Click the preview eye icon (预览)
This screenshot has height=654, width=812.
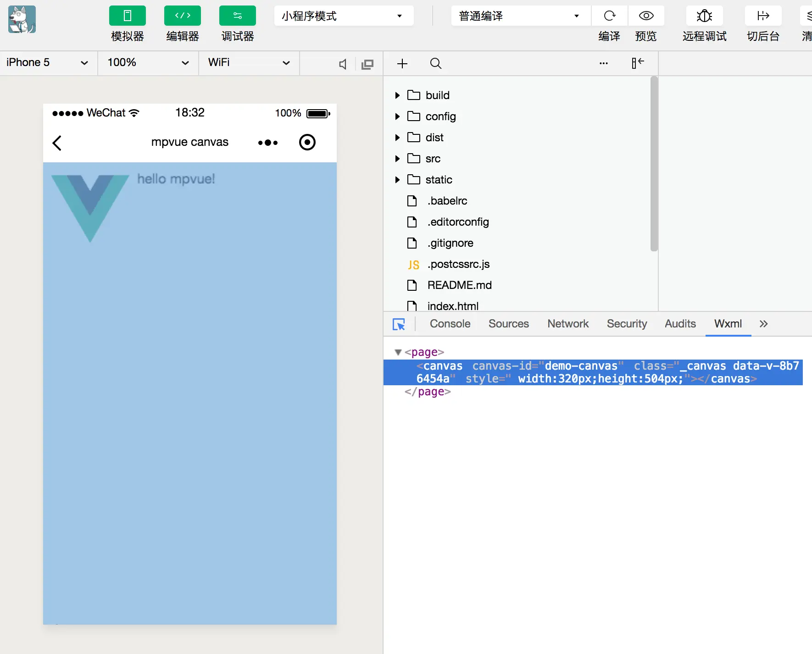646,16
